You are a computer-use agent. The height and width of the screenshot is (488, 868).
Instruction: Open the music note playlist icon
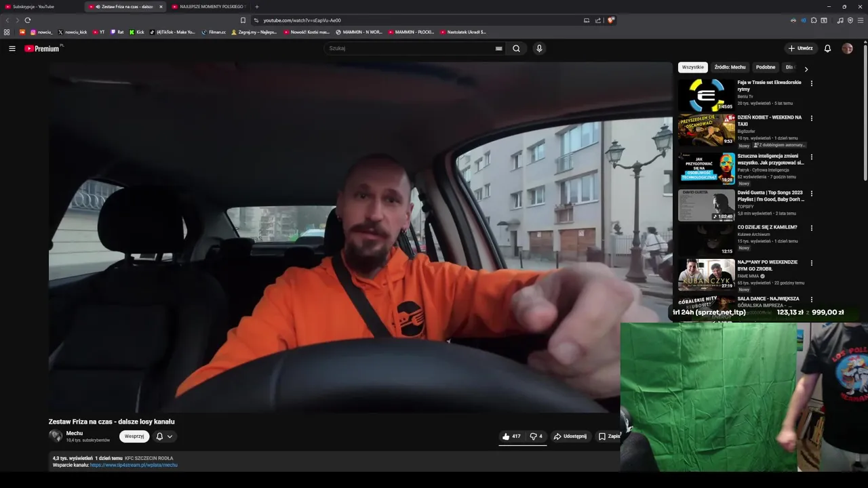[x=840, y=20]
